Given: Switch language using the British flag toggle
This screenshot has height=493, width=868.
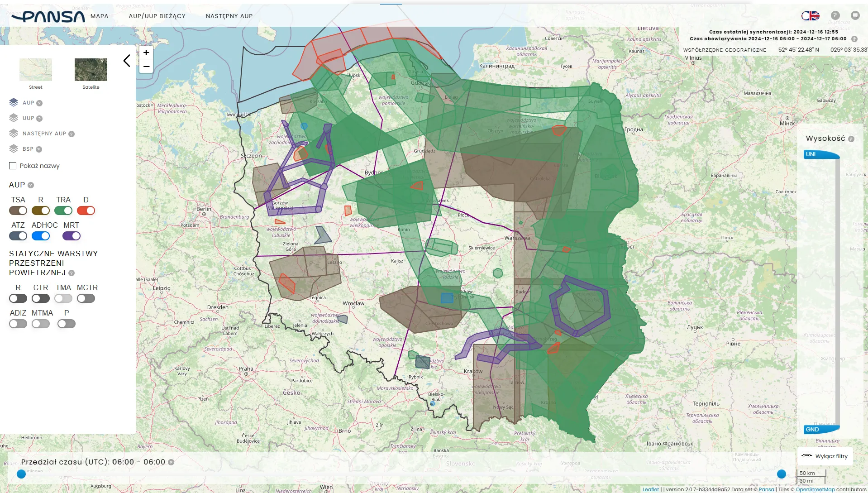Looking at the screenshot, I should (x=811, y=15).
